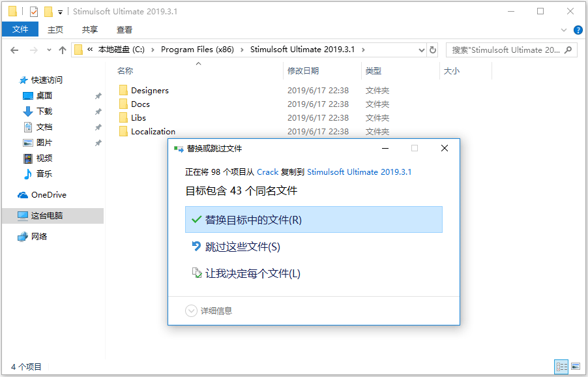Refresh the current folder view

click(433, 50)
